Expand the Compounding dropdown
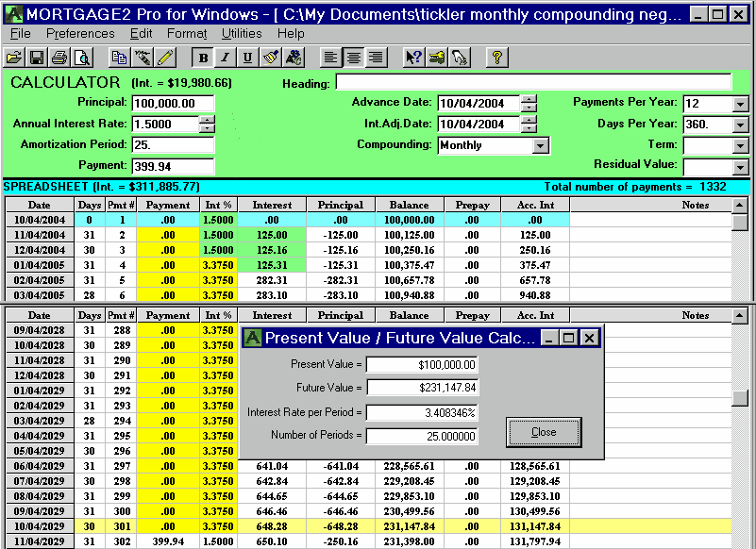 (540, 145)
